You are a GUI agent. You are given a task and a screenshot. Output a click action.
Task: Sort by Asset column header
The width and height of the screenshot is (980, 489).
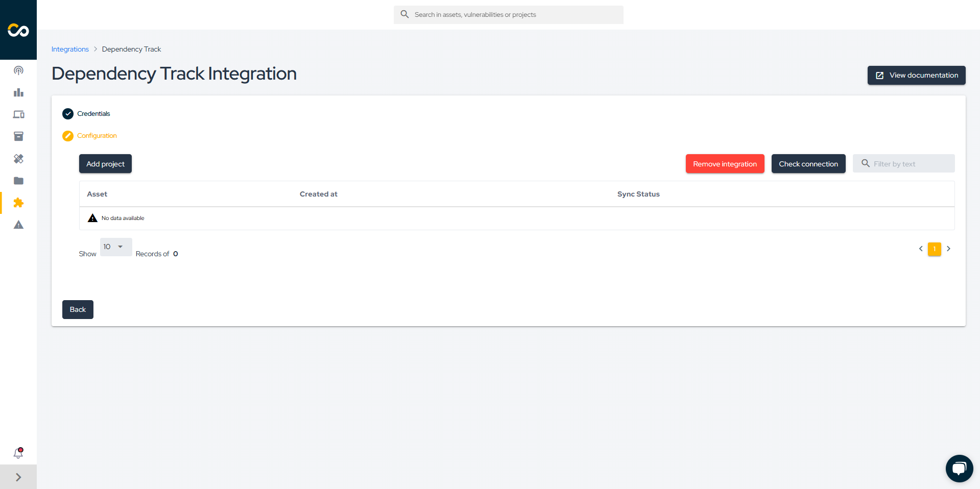pos(97,194)
